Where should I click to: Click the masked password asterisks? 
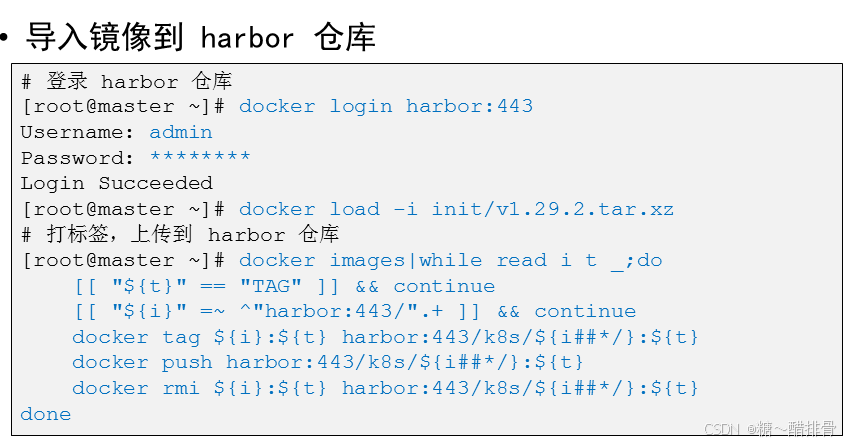(200, 158)
